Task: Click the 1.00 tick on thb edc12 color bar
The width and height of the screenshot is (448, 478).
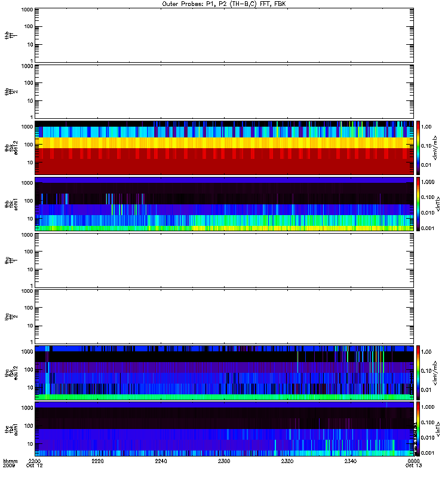Action: tap(426, 127)
